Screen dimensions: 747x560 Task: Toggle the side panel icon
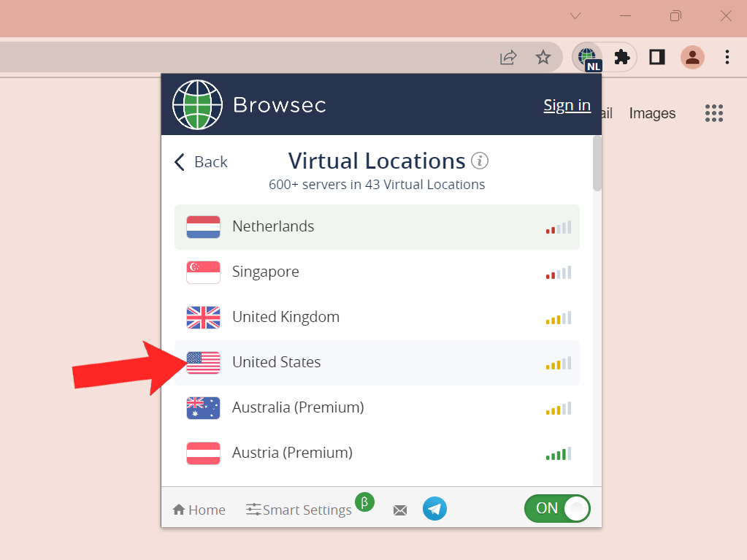tap(657, 57)
